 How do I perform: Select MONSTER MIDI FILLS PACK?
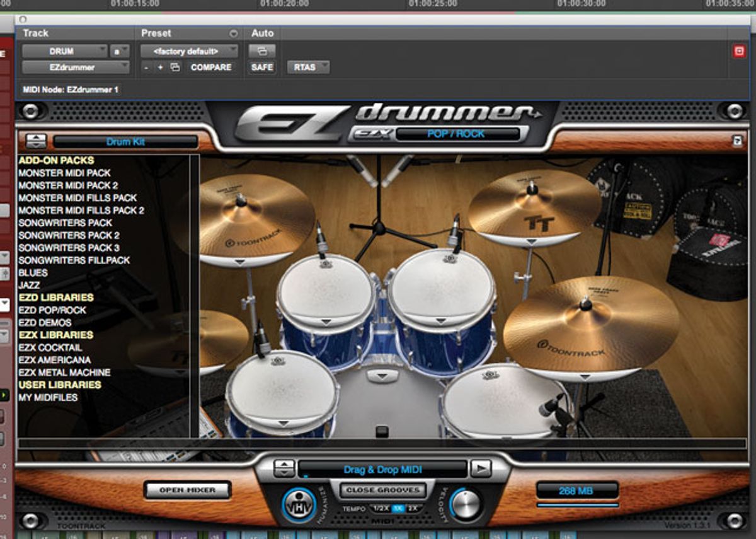[77, 198]
